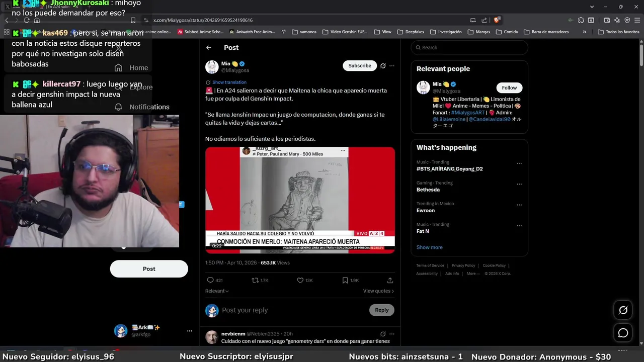The height and width of the screenshot is (362, 644).
Task: Open the Brave VPN shield icon
Action: [627, 20]
